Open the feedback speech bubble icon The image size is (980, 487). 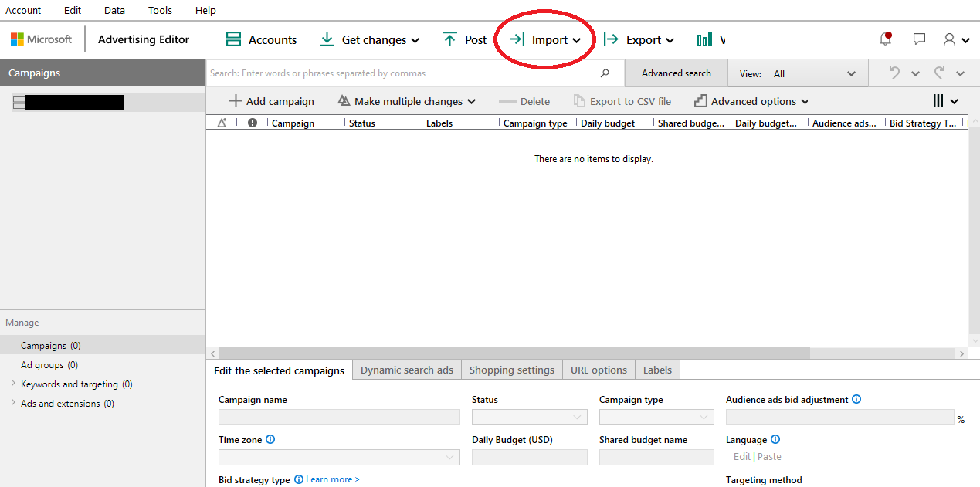(x=919, y=39)
